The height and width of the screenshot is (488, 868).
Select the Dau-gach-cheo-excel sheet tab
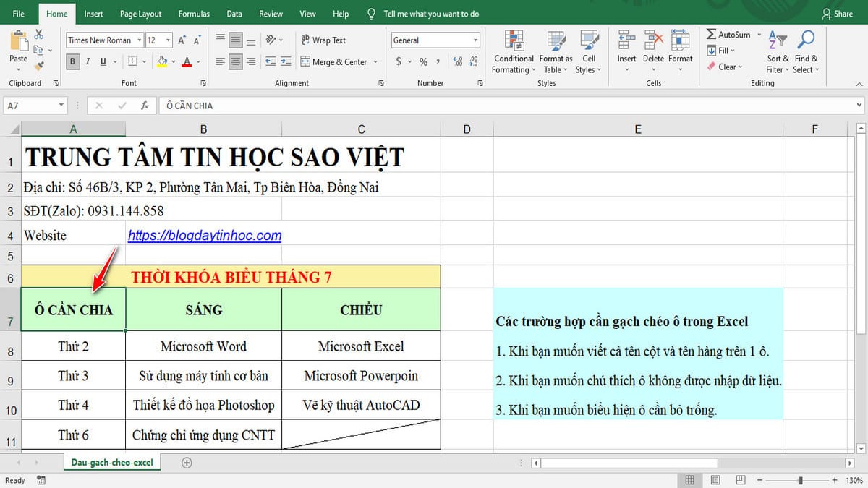click(111, 462)
